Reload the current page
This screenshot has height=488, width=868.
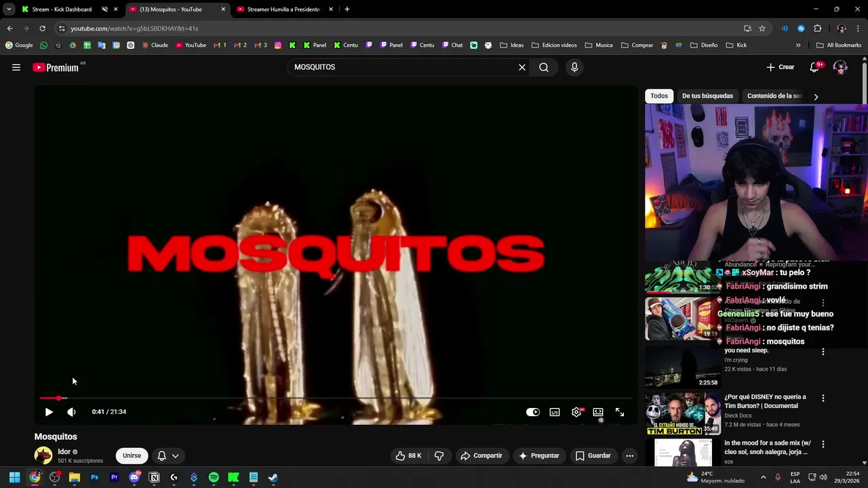pyautogui.click(x=42, y=28)
